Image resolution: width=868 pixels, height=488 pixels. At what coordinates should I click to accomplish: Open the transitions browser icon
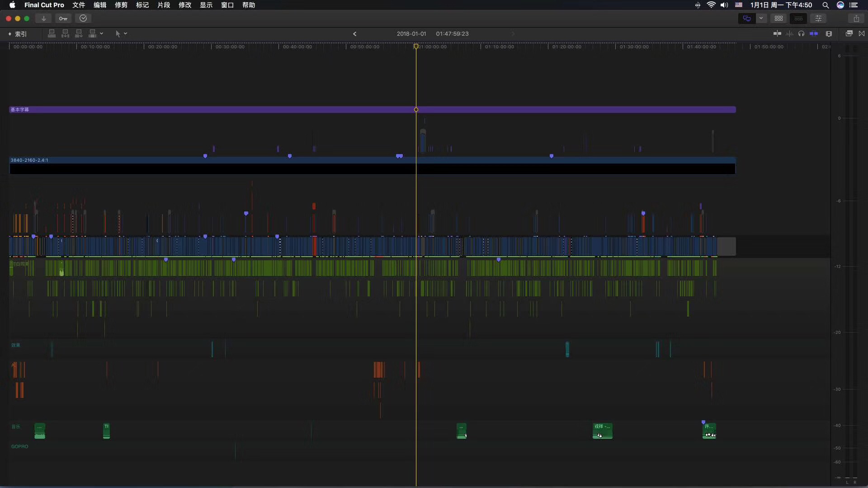pyautogui.click(x=862, y=33)
